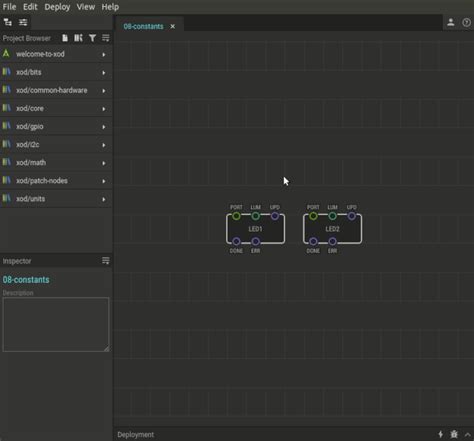The height and width of the screenshot is (441, 474).
Task: Open the Inspector sliders sidebar icon
Action: click(23, 22)
